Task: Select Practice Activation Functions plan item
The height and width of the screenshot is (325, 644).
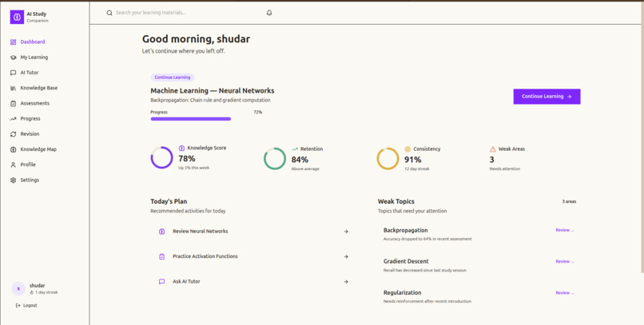Action: (x=253, y=256)
